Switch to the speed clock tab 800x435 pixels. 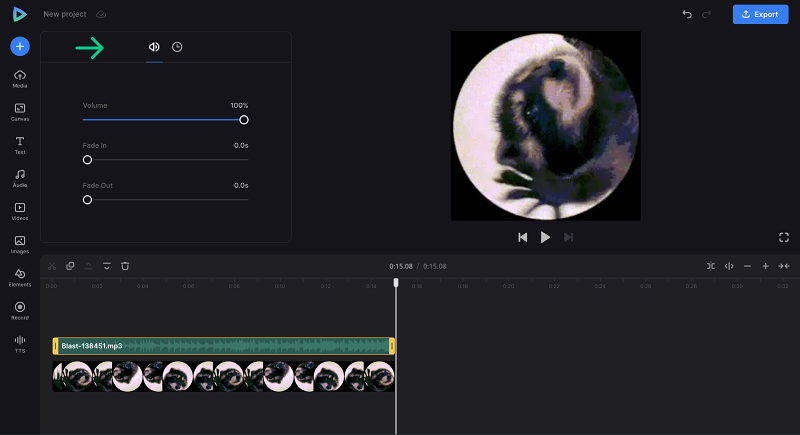click(x=177, y=47)
